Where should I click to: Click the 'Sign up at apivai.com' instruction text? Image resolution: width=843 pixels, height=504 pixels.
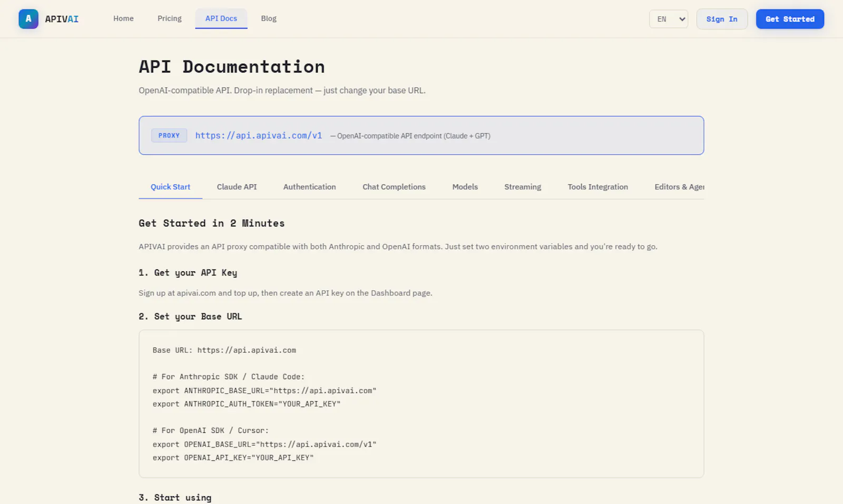[x=286, y=293]
